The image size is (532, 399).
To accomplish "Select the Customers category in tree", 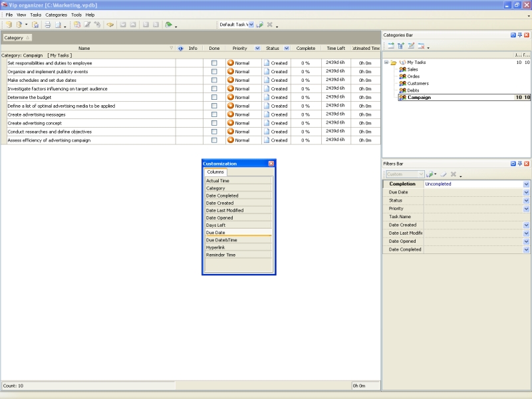I will (418, 84).
